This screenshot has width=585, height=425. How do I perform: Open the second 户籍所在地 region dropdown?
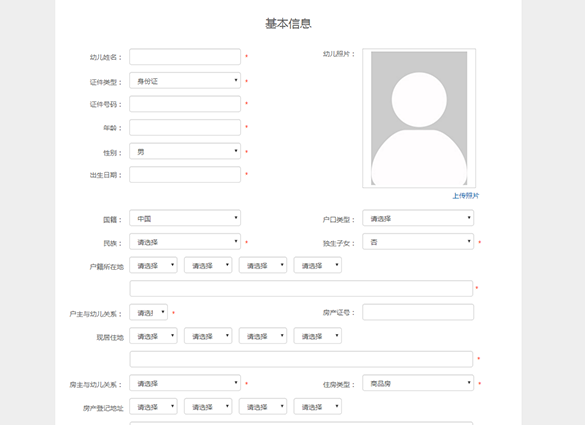point(208,265)
